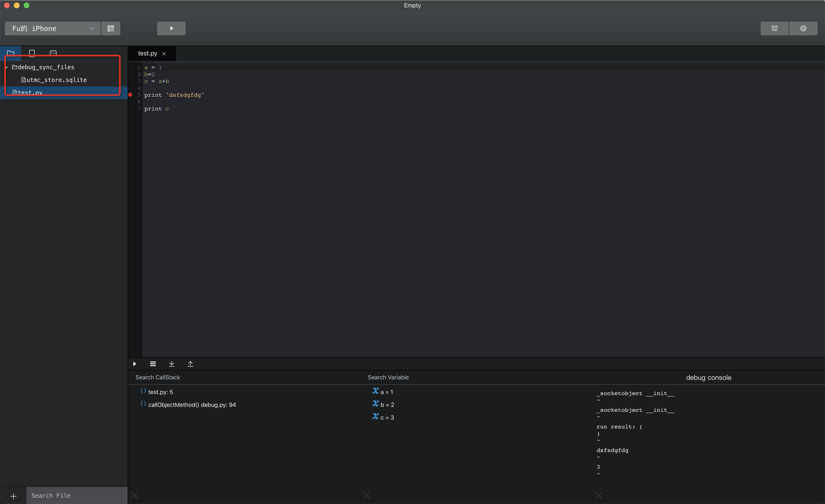Switch to the device sidebar panel icon
The width and height of the screenshot is (825, 504).
click(32, 53)
